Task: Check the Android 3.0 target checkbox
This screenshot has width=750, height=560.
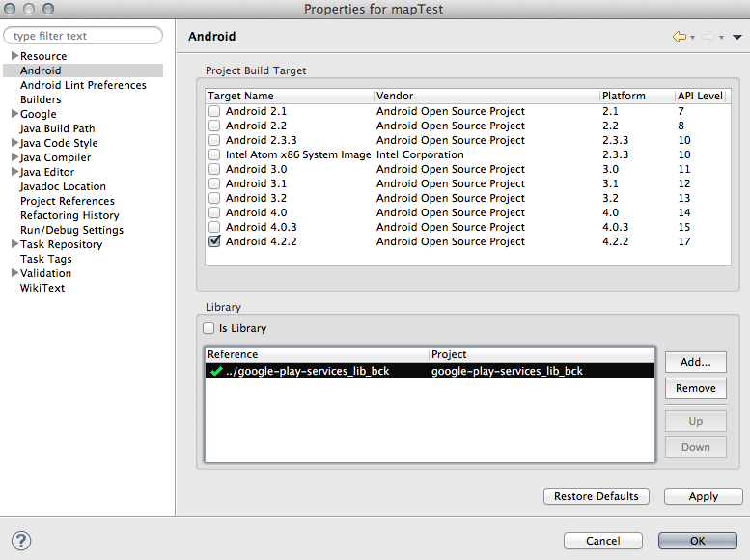Action: (214, 169)
